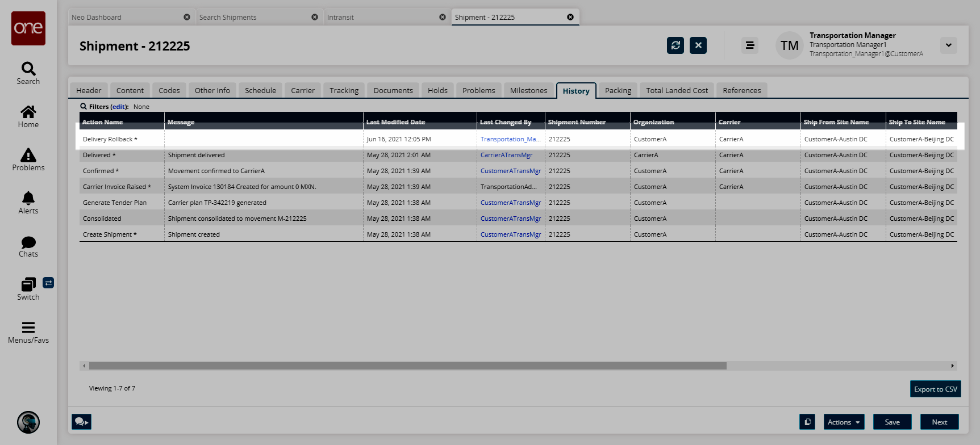Click the refresh shipment icon
980x445 pixels.
(x=675, y=45)
